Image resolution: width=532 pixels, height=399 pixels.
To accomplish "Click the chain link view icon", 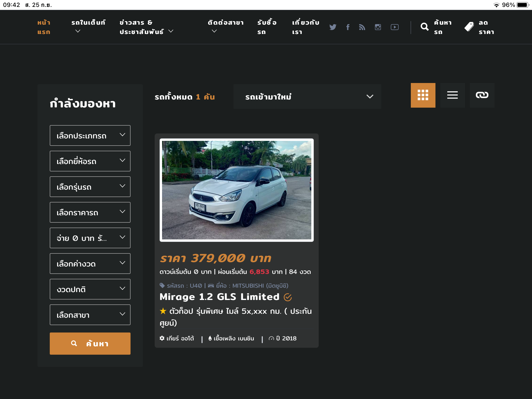I will [482, 95].
